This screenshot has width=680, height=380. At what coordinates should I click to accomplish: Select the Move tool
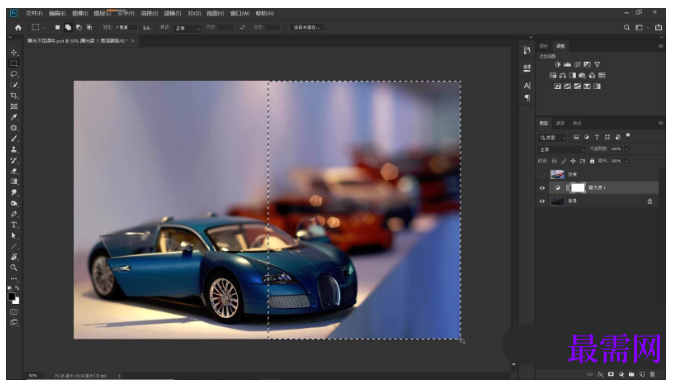(x=14, y=52)
